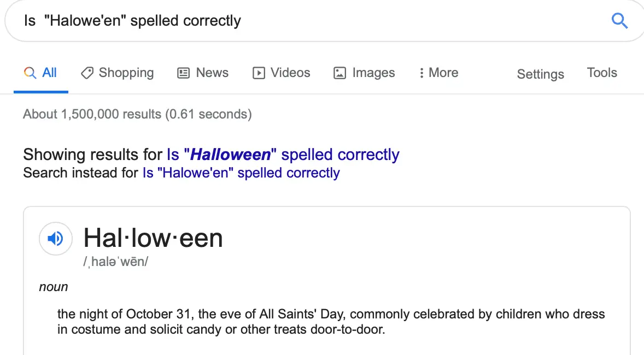The image size is (644, 355).
Task: Click the All tab magnifier icon
Action: click(x=31, y=73)
